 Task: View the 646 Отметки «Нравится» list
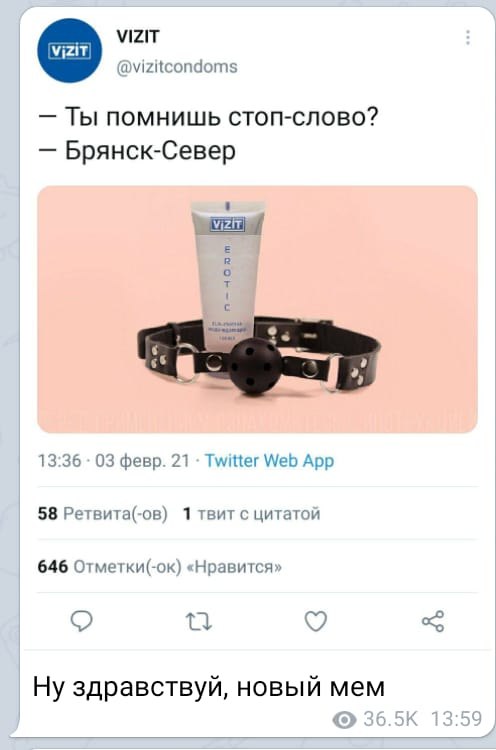[x=160, y=566]
